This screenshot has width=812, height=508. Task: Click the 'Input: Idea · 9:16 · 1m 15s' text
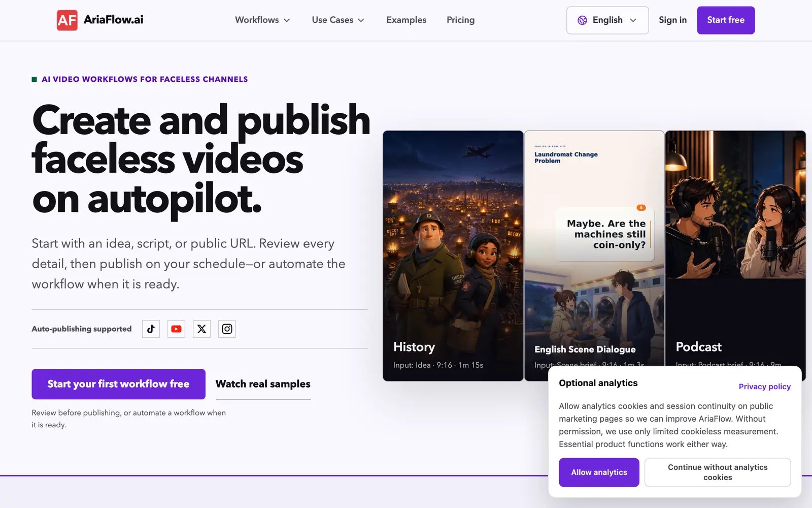[438, 365]
